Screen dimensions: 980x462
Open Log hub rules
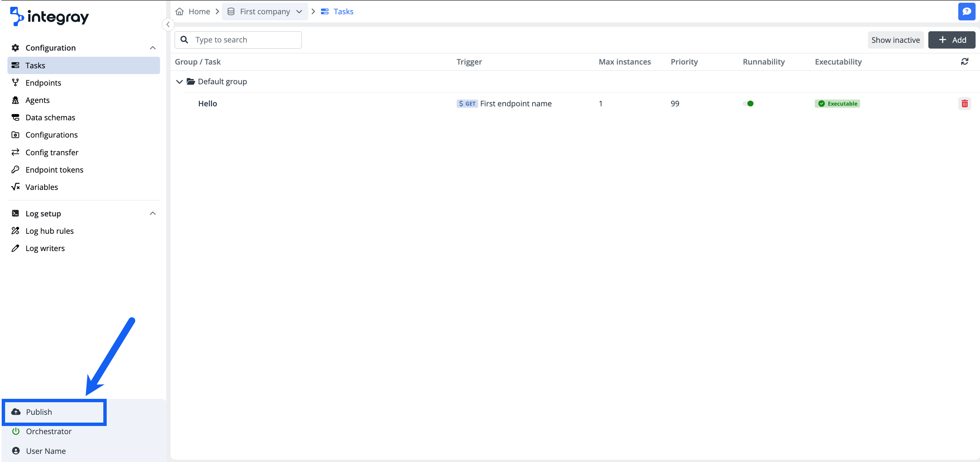50,231
